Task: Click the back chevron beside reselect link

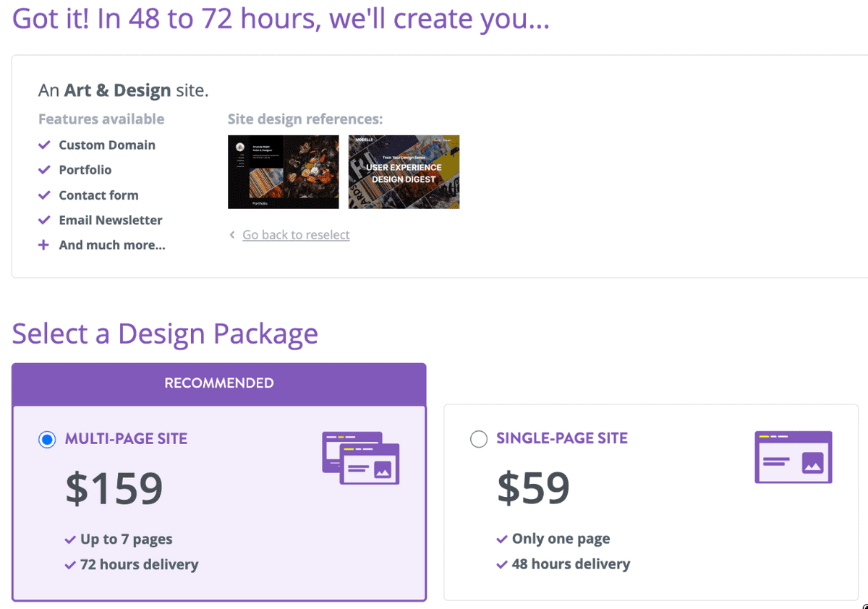Action: [232, 234]
